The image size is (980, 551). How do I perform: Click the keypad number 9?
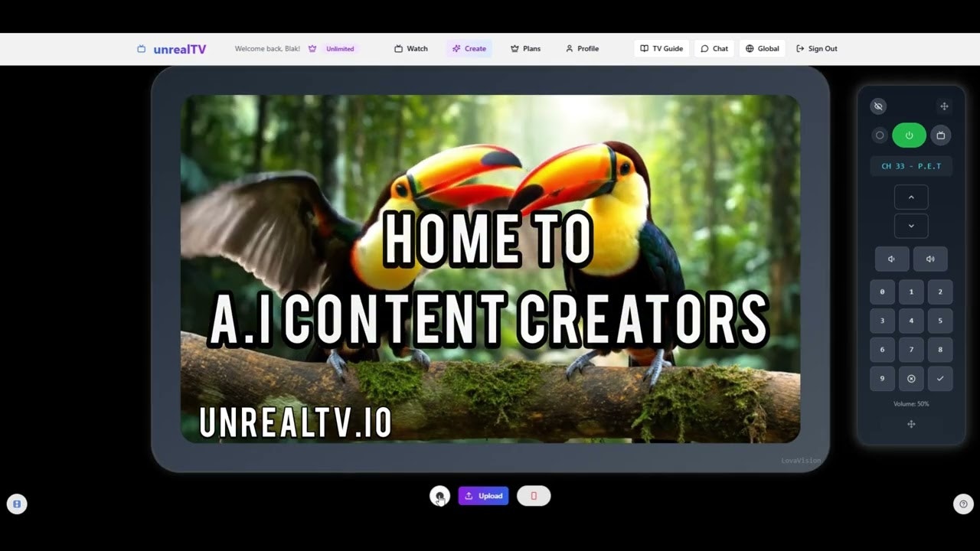tap(882, 379)
